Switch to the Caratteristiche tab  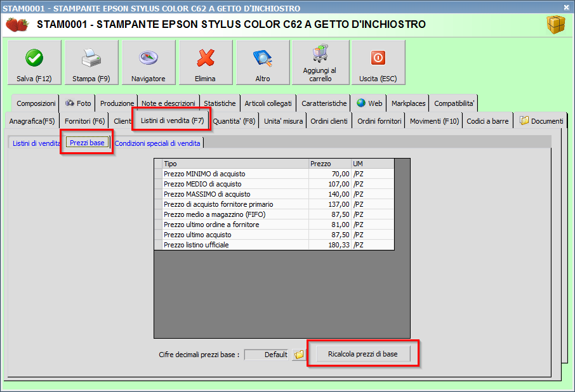click(x=324, y=103)
